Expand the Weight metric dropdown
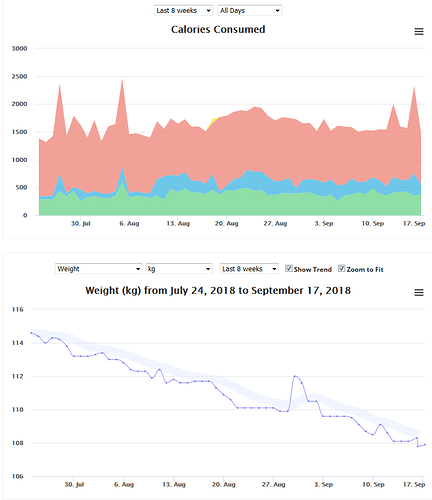432x500 pixels. pyautogui.click(x=99, y=269)
